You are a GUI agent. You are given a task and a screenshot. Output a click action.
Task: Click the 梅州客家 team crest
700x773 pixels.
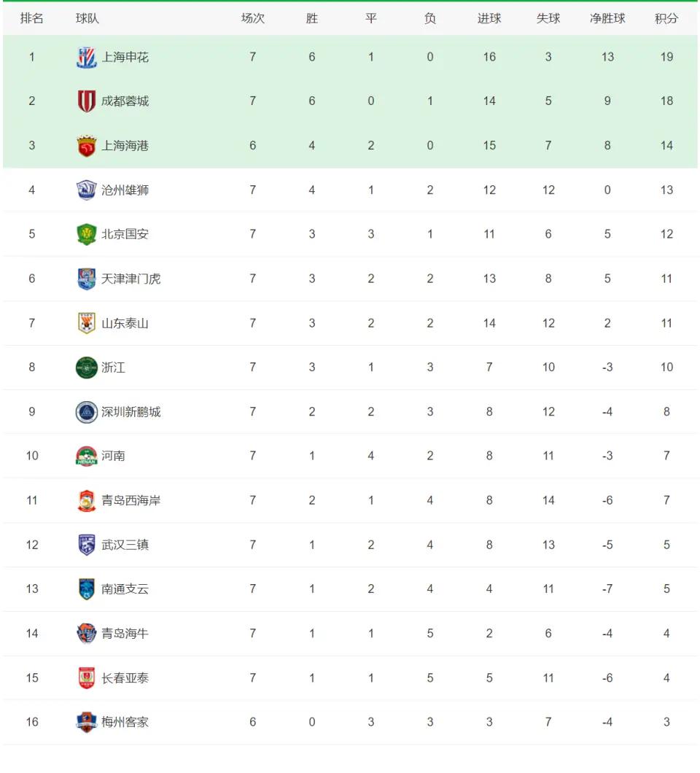coord(87,722)
